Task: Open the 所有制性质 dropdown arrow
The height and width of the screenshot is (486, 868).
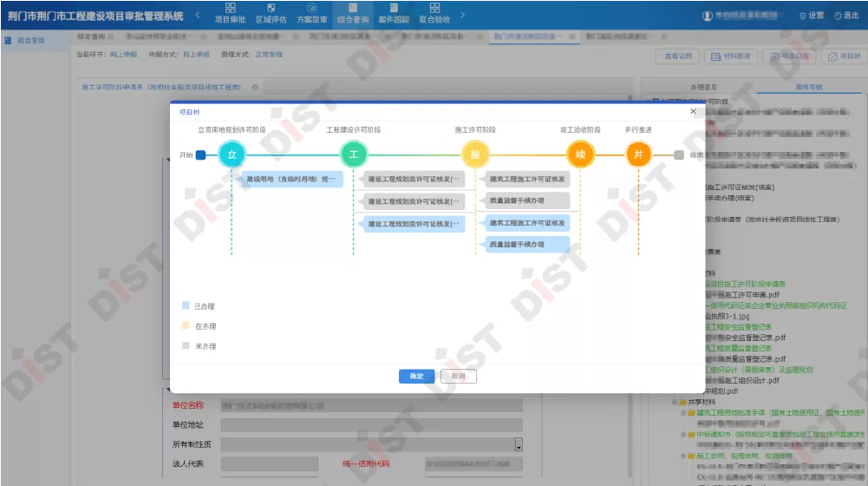Action: [519, 445]
